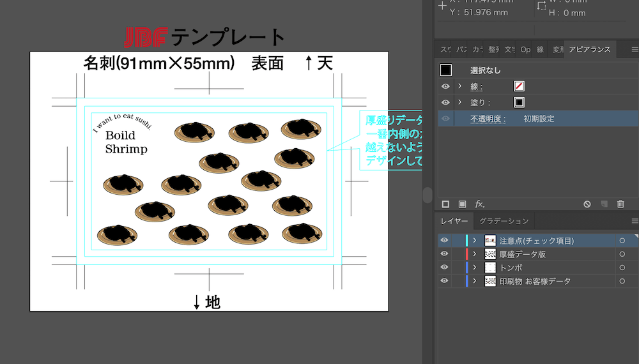The height and width of the screenshot is (364, 639).
Task: Expand the 塗り fill attribute row
Action: tap(459, 102)
